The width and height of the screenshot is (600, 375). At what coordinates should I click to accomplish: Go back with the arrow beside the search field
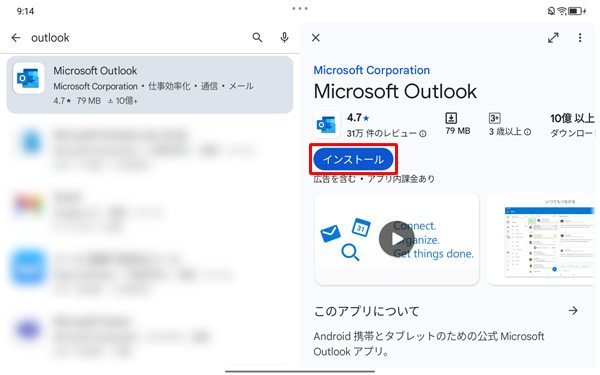[16, 38]
